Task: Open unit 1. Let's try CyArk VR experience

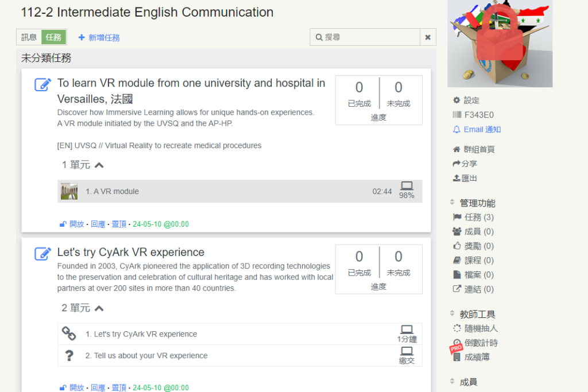Action: coord(240,334)
